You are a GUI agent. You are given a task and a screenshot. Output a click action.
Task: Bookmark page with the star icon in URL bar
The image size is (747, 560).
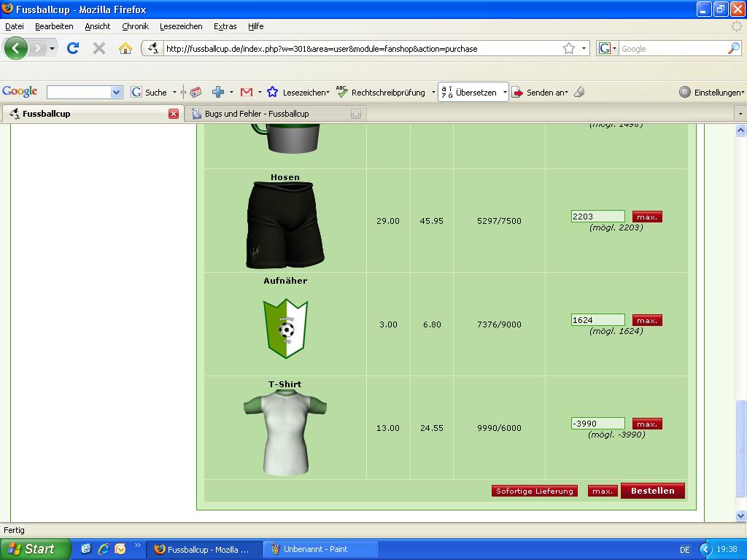pos(569,49)
